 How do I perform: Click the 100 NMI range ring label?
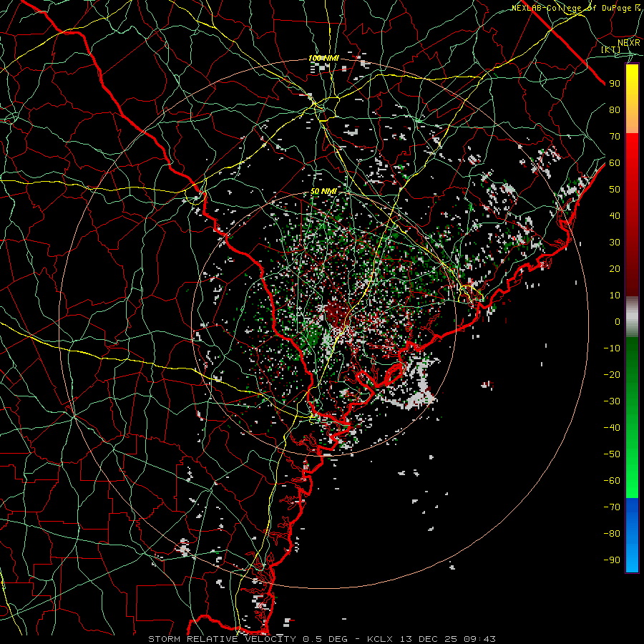click(323, 59)
